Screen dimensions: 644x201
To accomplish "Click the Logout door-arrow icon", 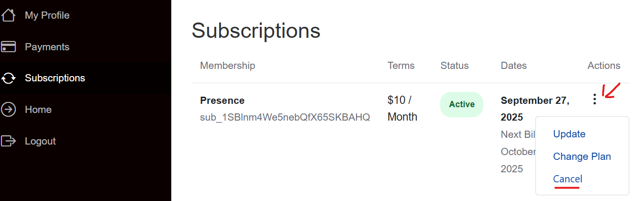I will [x=8, y=141].
